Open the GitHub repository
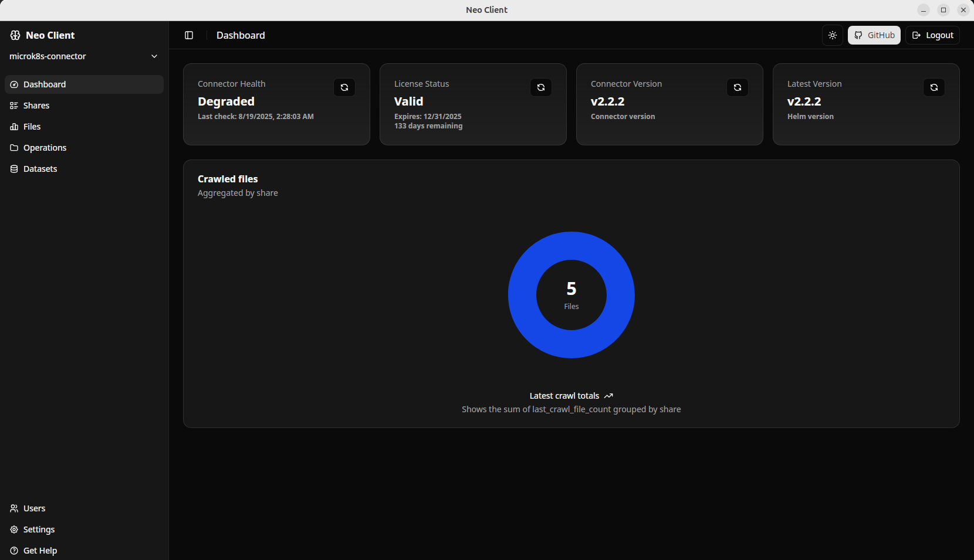 click(x=874, y=35)
